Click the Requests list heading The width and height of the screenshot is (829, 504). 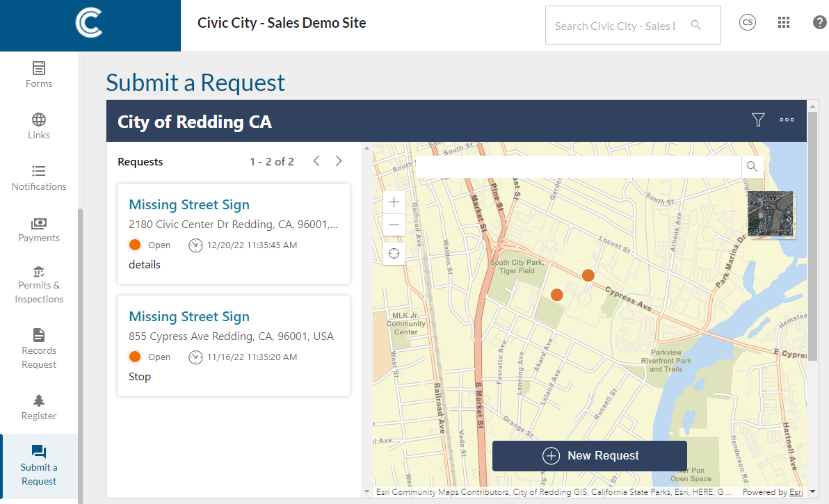(140, 162)
